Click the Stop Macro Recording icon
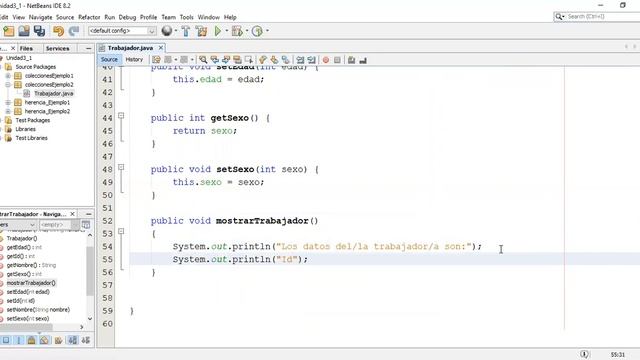Screen dimensions: 640x360 [x=337, y=60]
